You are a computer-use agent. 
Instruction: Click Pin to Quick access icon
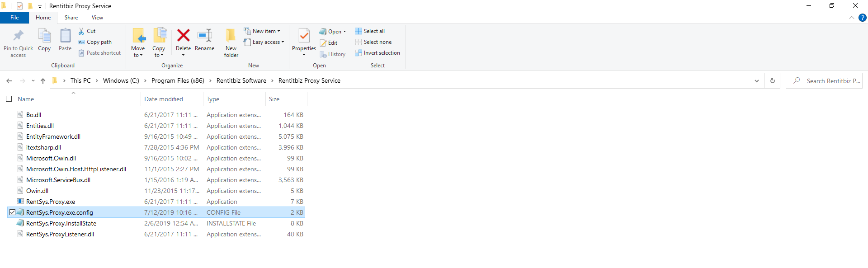tap(18, 36)
